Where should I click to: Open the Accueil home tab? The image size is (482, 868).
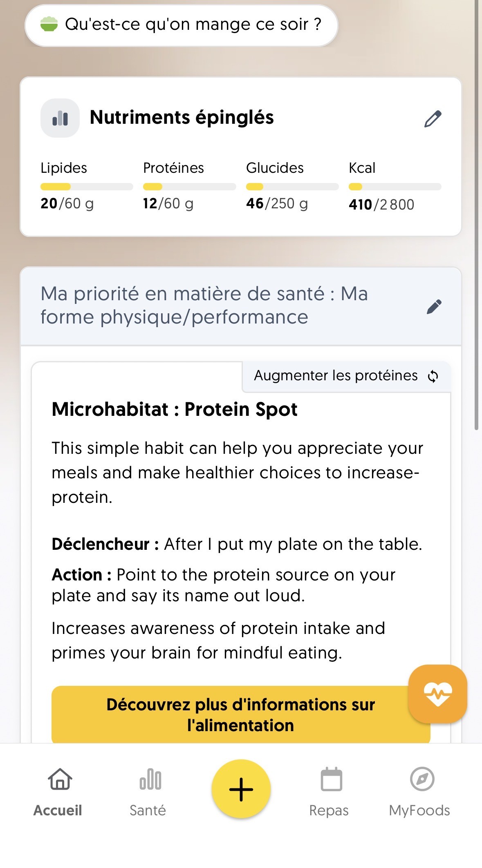[x=59, y=791]
